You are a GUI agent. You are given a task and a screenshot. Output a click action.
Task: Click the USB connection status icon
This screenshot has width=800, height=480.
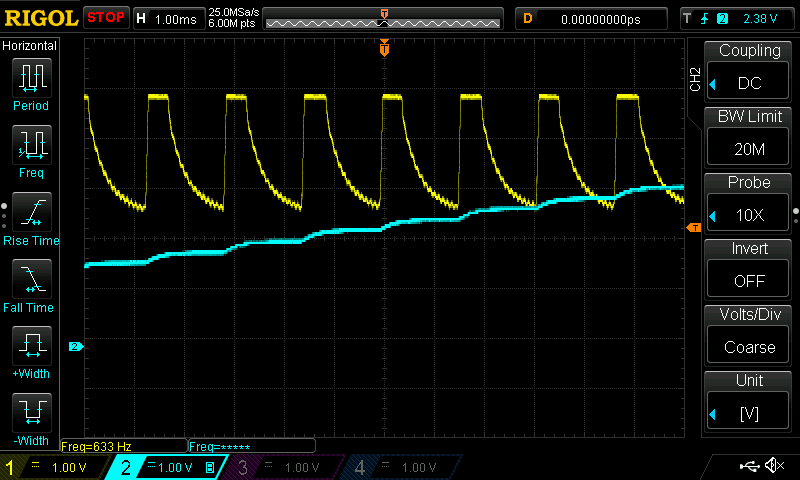coord(749,466)
